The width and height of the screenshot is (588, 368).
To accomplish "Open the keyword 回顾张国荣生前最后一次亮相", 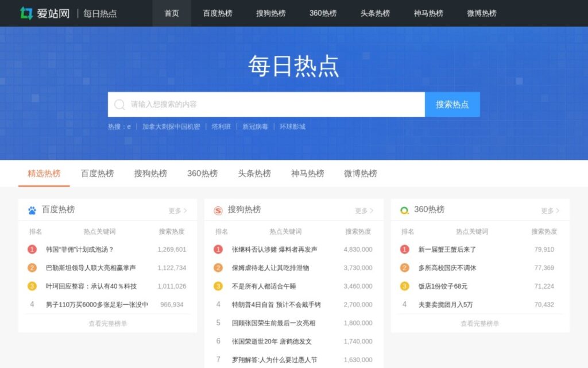I will (274, 323).
